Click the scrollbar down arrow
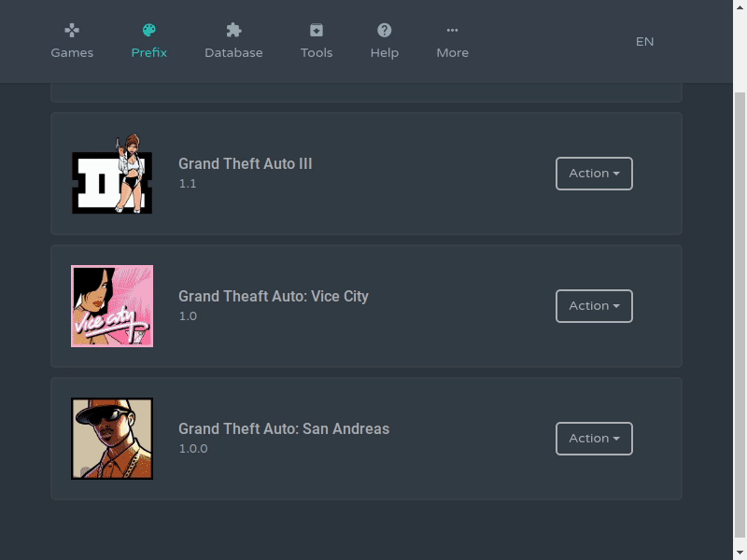 [740, 553]
